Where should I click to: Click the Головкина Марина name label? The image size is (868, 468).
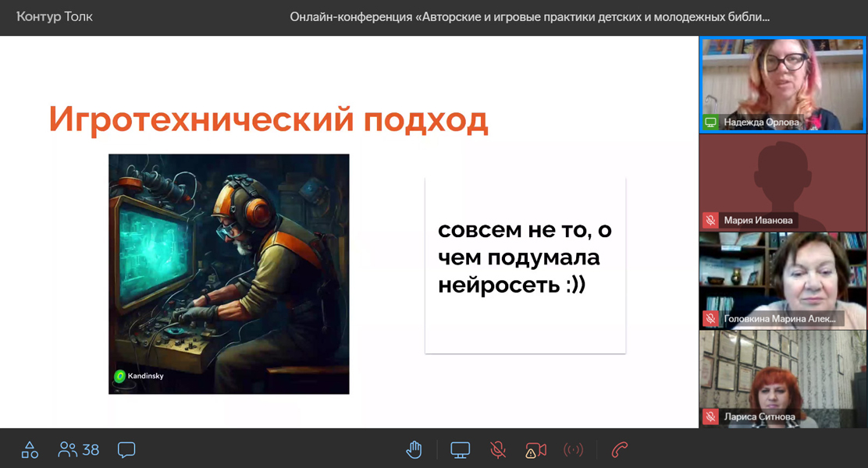779,318
